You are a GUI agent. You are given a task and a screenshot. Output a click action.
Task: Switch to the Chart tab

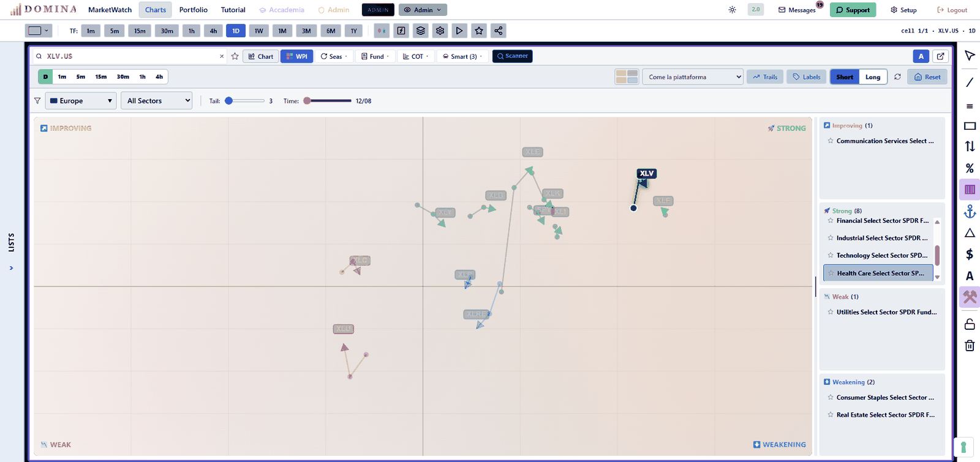tap(261, 56)
